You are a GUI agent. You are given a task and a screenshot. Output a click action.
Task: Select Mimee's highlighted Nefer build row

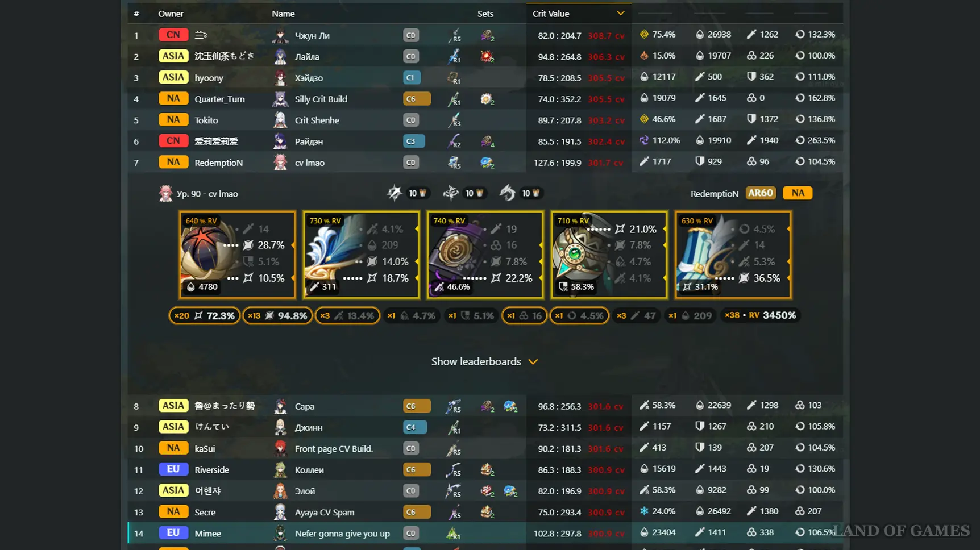485,534
